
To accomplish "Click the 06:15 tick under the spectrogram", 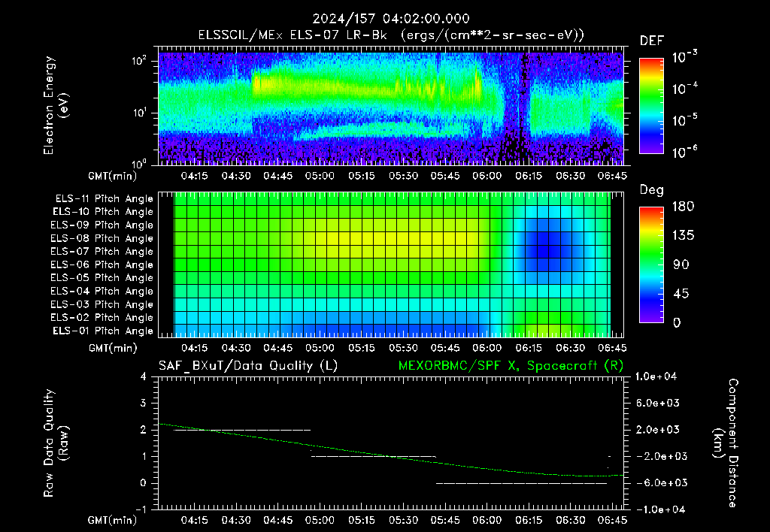I will pyautogui.click(x=529, y=176).
